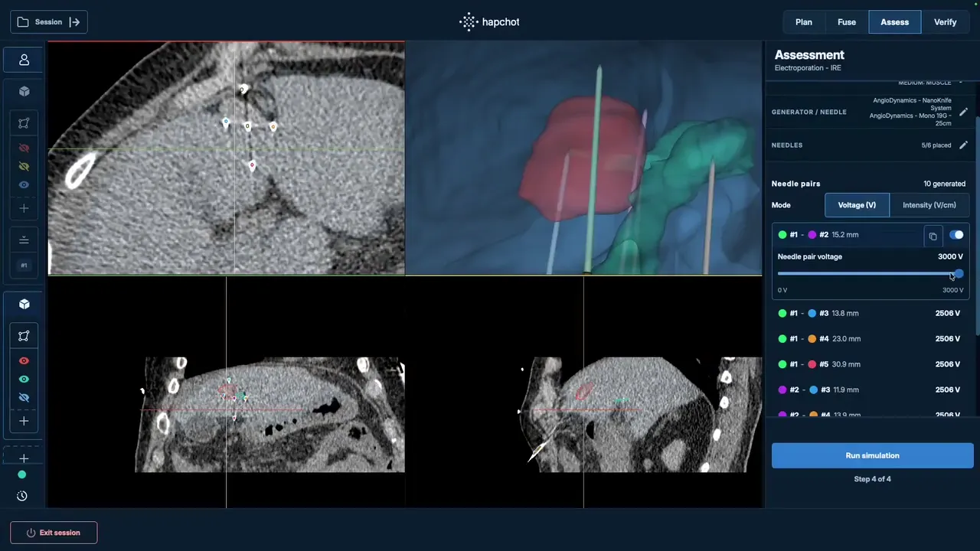Click the needle pair voltage slider handle
980x551 pixels.
pyautogui.click(x=959, y=273)
